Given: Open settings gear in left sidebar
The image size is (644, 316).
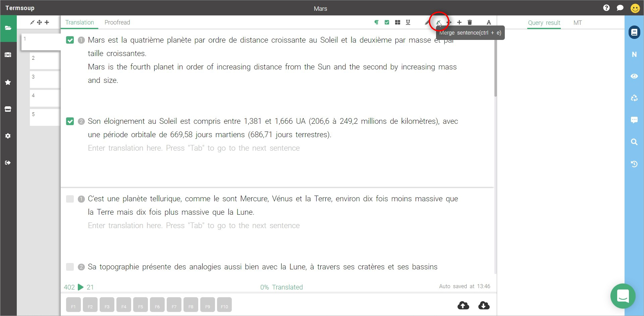Looking at the screenshot, I should (x=8, y=136).
